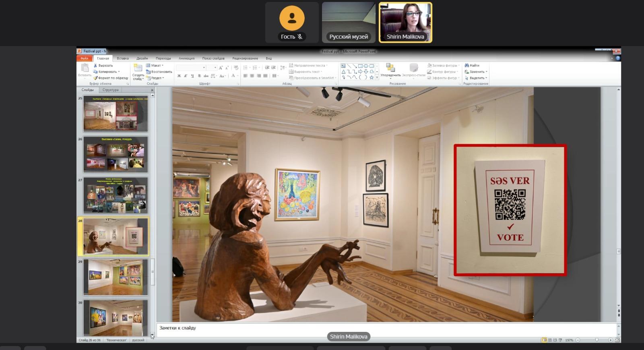Viewport: 644px width, 350px height.
Task: Open the Анимация ribbon tab
Action: pyautogui.click(x=186, y=58)
